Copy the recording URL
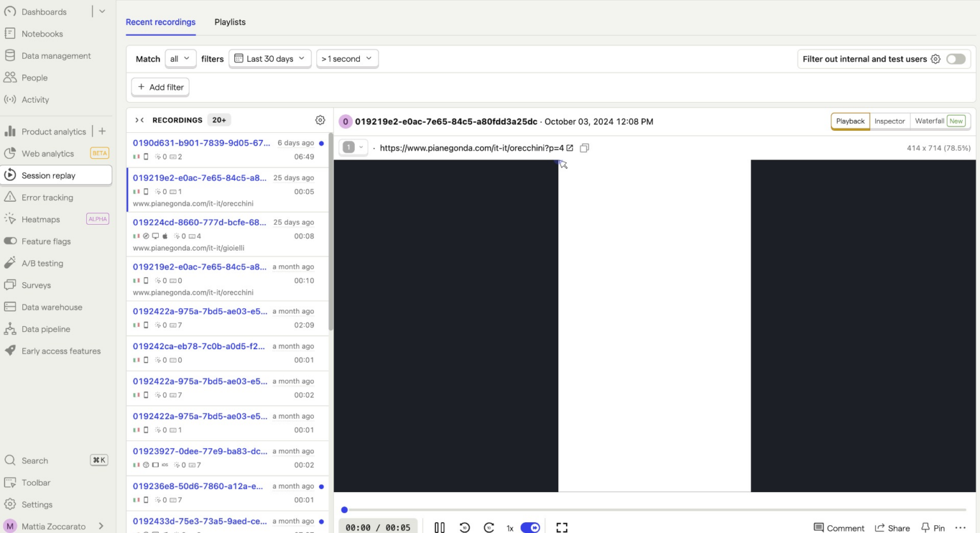 [x=584, y=148]
